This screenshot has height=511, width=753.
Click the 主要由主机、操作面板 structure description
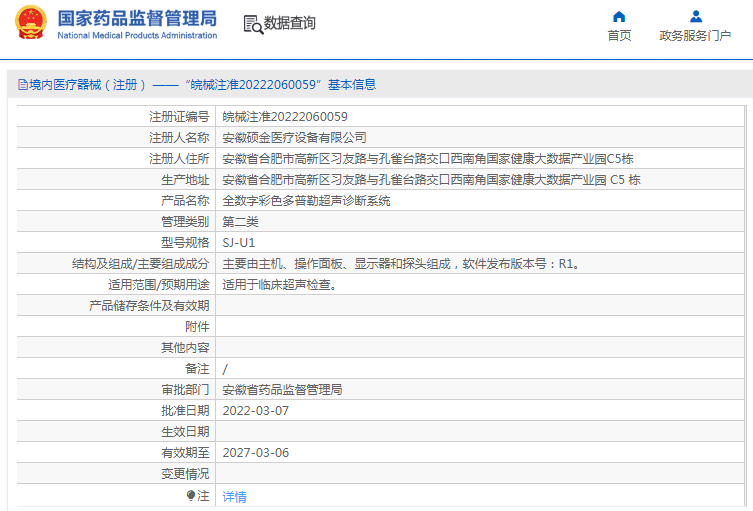[402, 264]
